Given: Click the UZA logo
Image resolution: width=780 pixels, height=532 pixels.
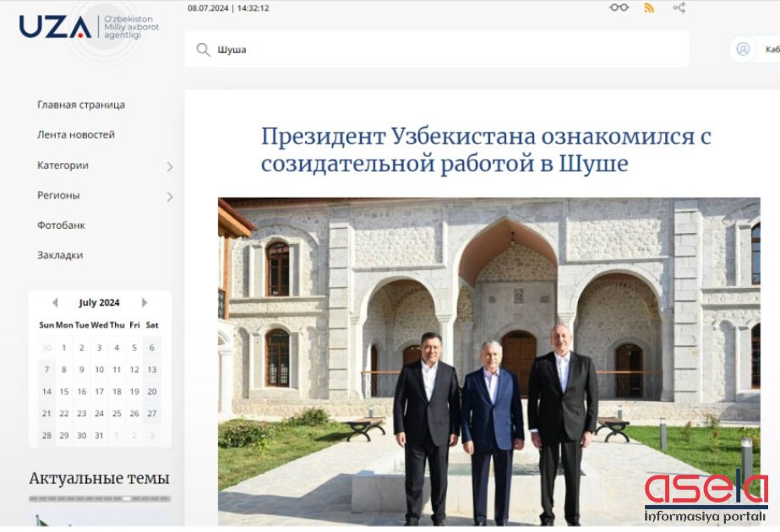Looking at the screenshot, I should point(56,27).
